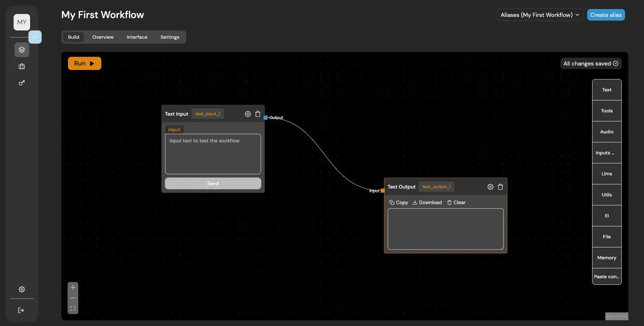Click the Create alias button

click(606, 15)
